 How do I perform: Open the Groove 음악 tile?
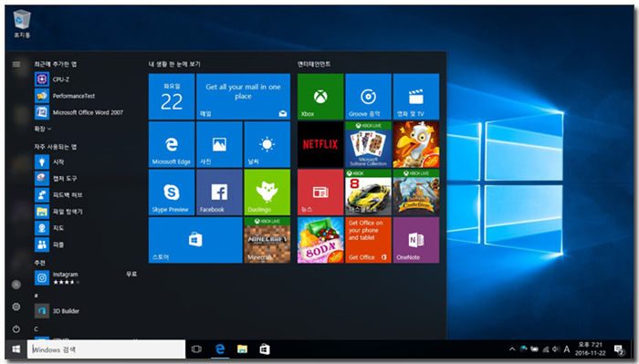[x=369, y=97]
